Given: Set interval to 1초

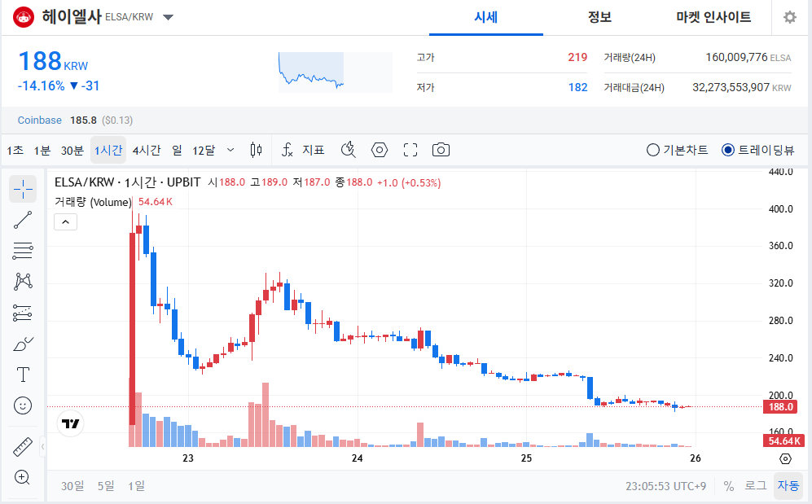Looking at the screenshot, I should (x=15, y=150).
